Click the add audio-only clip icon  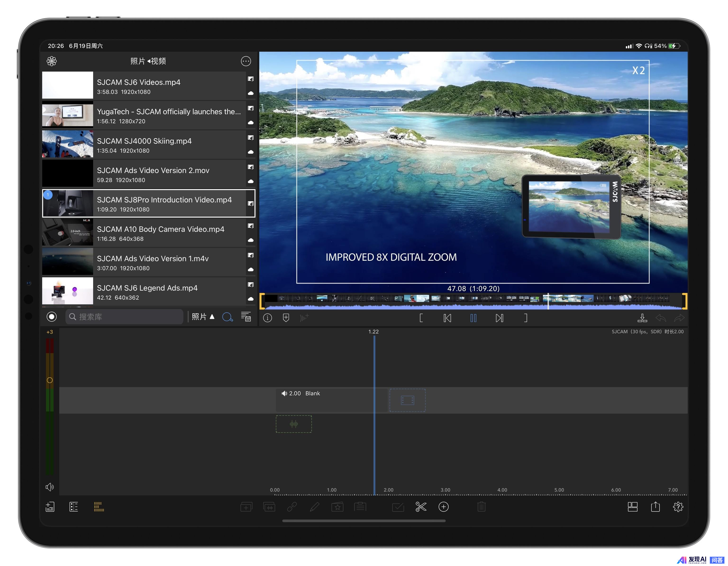(269, 507)
